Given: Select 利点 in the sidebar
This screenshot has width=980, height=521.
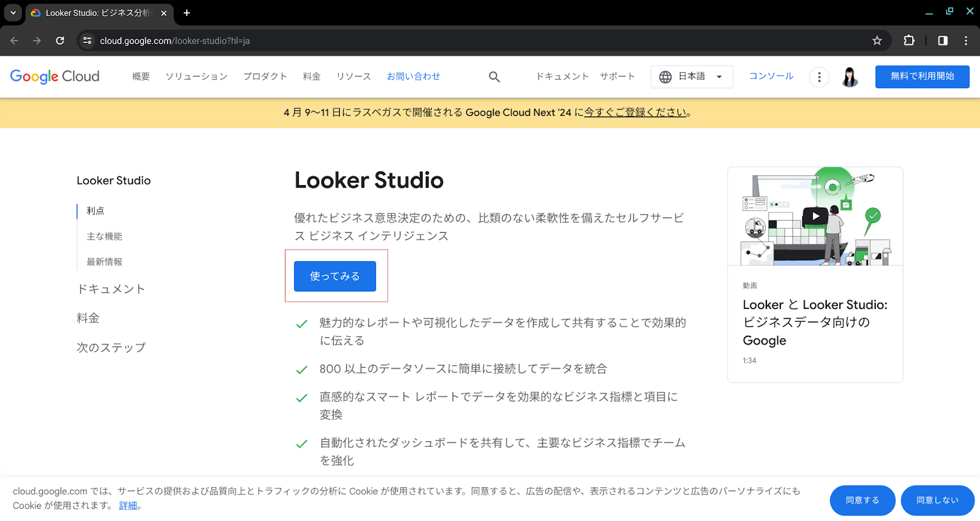Looking at the screenshot, I should point(96,211).
